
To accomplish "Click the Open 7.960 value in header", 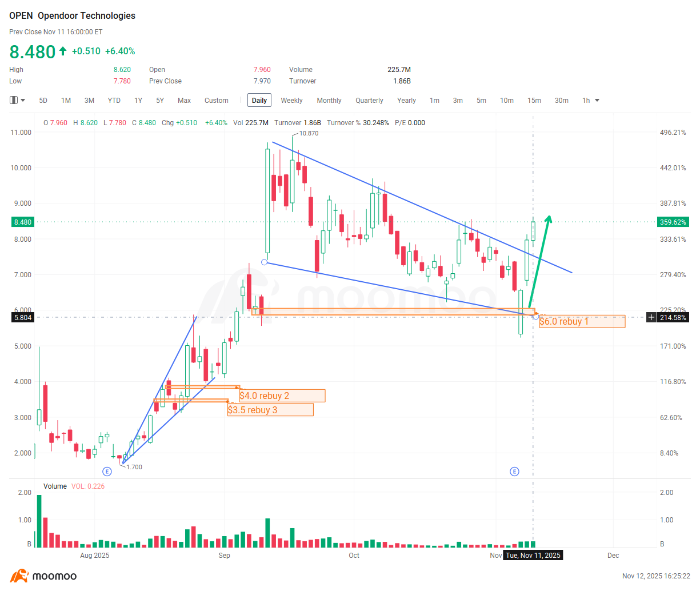I will (x=262, y=70).
